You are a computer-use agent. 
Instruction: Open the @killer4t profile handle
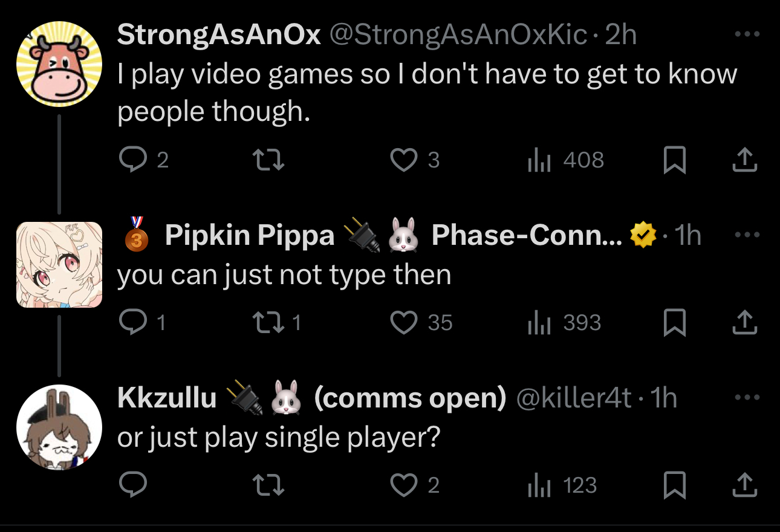tap(573, 398)
